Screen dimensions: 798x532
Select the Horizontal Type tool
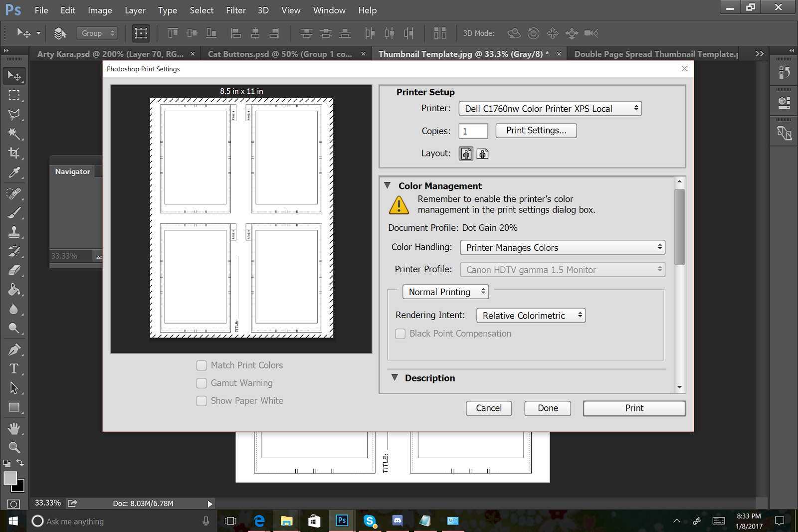[x=14, y=368]
